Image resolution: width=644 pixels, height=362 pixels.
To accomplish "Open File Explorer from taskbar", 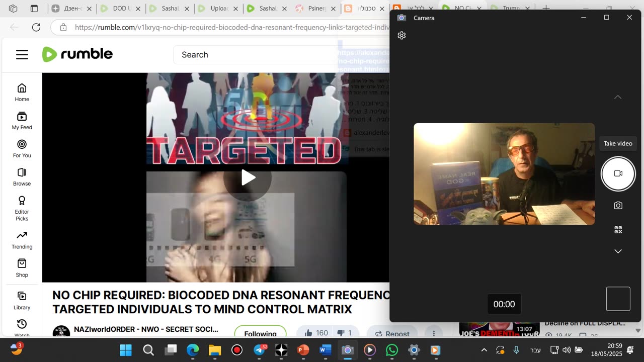I will coord(215,350).
